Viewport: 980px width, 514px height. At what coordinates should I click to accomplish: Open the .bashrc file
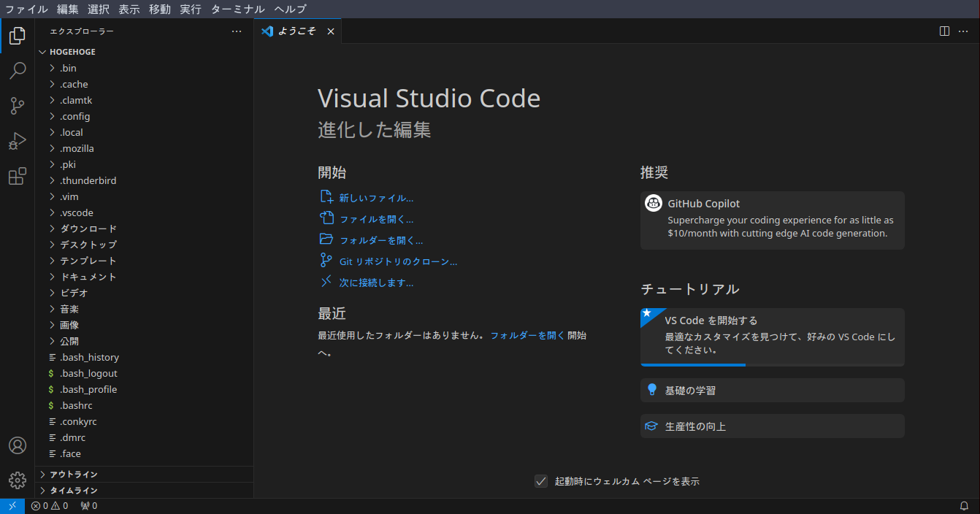tap(144, 405)
